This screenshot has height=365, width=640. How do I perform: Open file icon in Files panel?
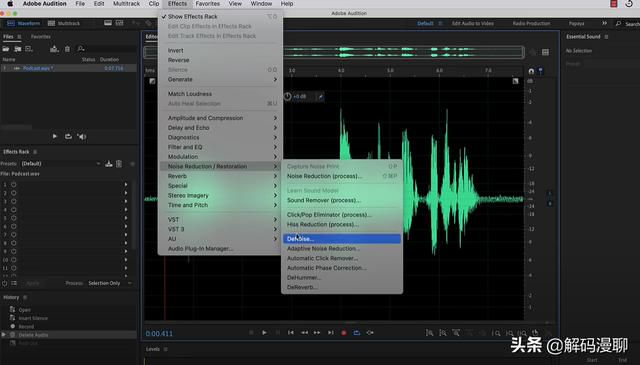point(6,49)
